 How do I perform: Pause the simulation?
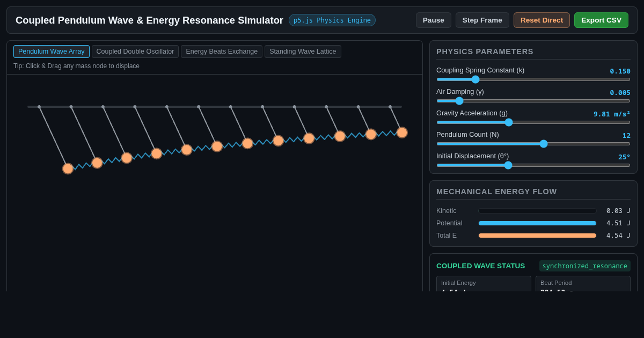[x=434, y=20]
